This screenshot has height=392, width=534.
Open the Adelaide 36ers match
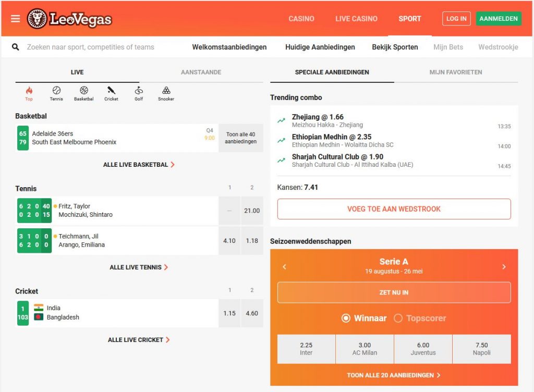(117, 138)
